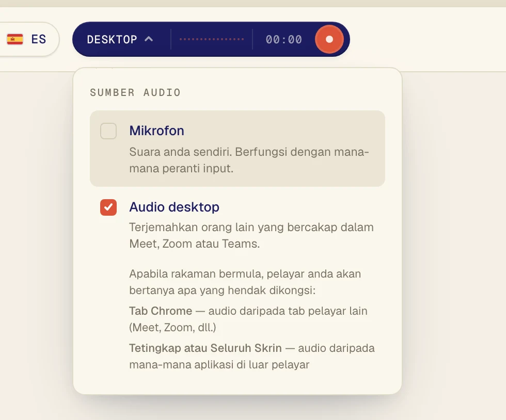Collapse the DESKTOP audio source dropdown
The height and width of the screenshot is (420, 506).
click(120, 39)
